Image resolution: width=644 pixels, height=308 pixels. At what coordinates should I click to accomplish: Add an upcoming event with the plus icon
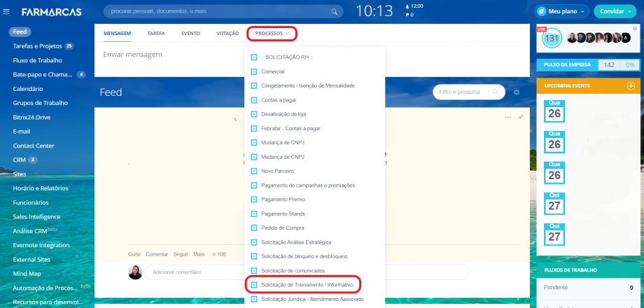coord(630,85)
